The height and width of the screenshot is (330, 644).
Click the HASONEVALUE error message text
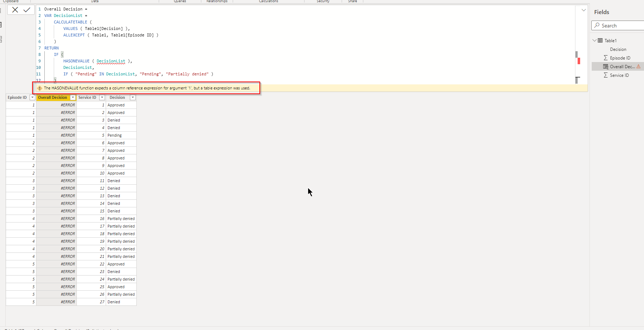tap(147, 88)
